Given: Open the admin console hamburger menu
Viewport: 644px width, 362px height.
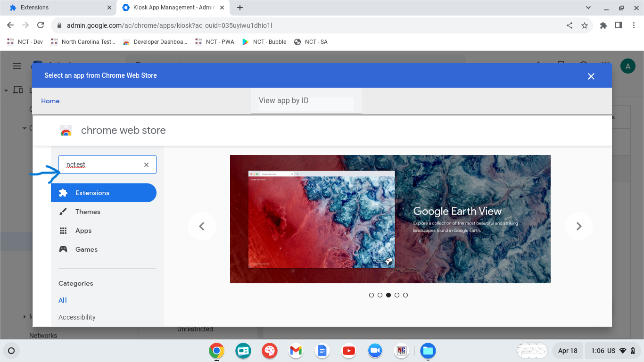Looking at the screenshot, I should pyautogui.click(x=17, y=66).
